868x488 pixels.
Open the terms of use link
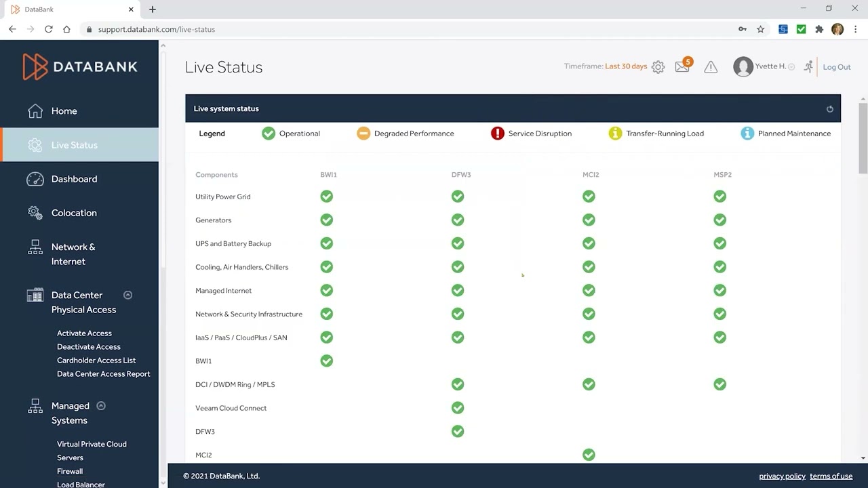[831, 476]
